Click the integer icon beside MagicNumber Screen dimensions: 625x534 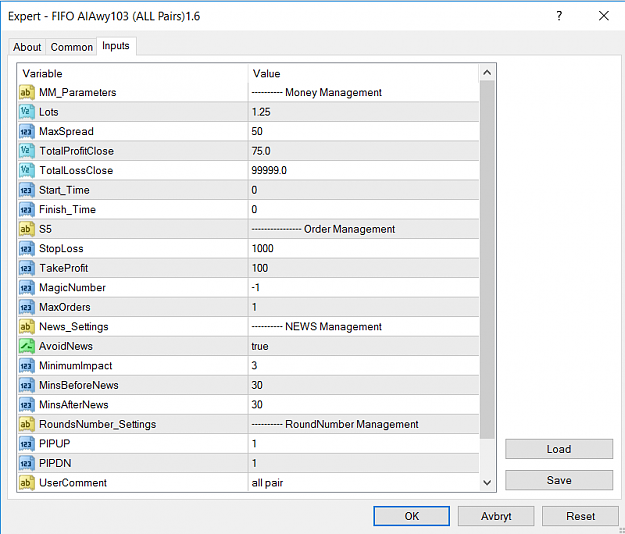point(26,288)
